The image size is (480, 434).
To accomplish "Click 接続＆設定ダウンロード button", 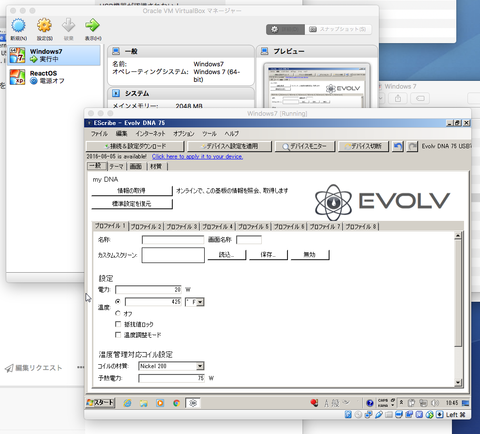I will click(135, 146).
